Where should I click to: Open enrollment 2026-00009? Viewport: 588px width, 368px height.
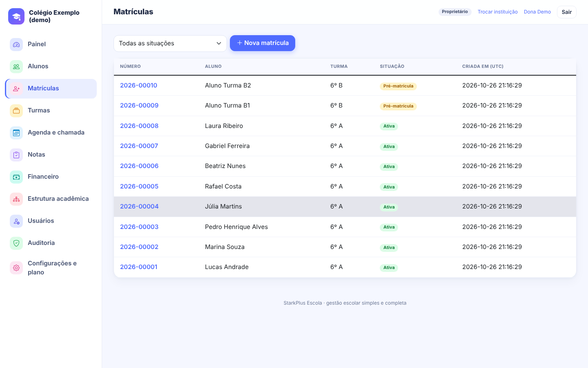tap(139, 105)
